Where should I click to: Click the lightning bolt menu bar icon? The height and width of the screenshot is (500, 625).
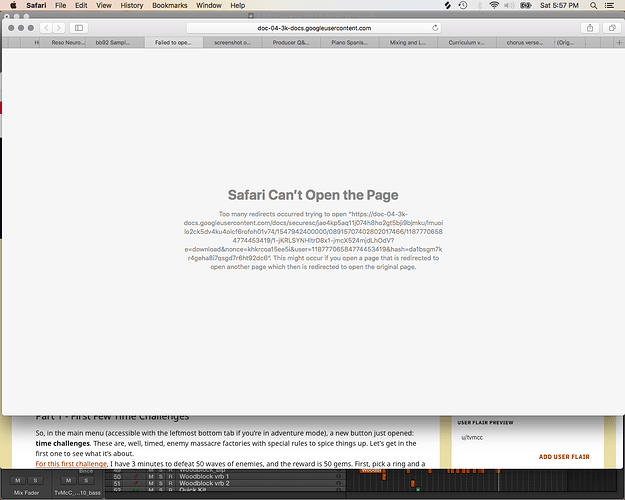point(448,5)
